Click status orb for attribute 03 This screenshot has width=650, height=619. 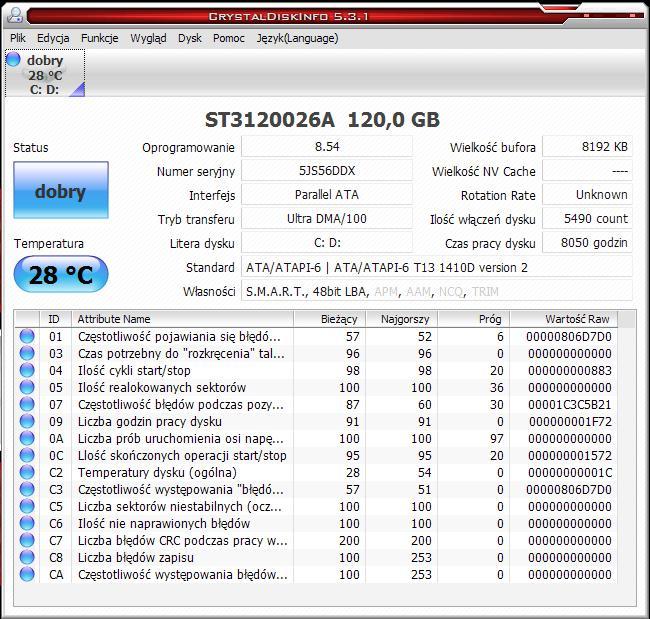27,353
